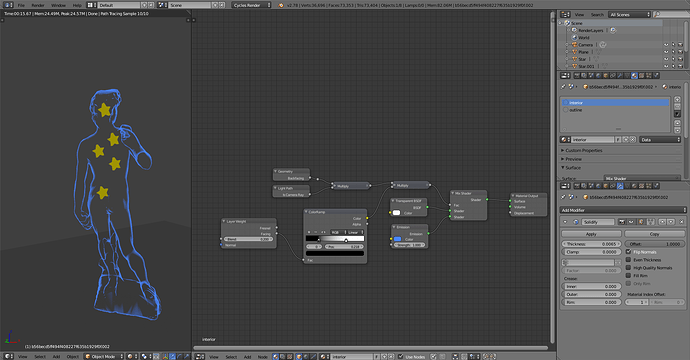
Task: Unlink the interior material with the X button
Action: 633,140
